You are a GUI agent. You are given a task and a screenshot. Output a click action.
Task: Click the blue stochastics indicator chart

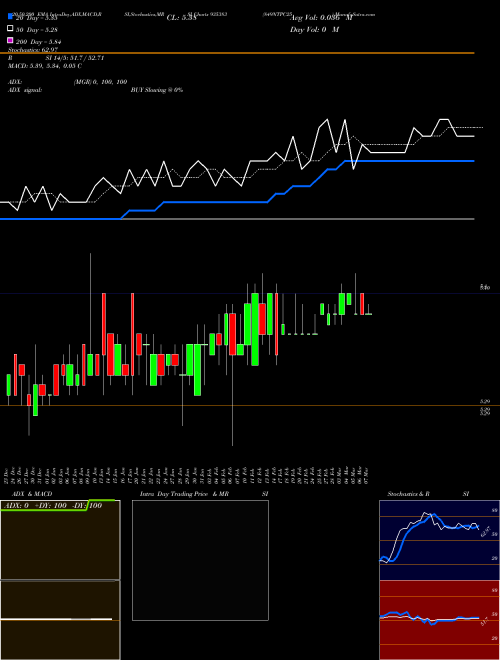click(x=439, y=540)
